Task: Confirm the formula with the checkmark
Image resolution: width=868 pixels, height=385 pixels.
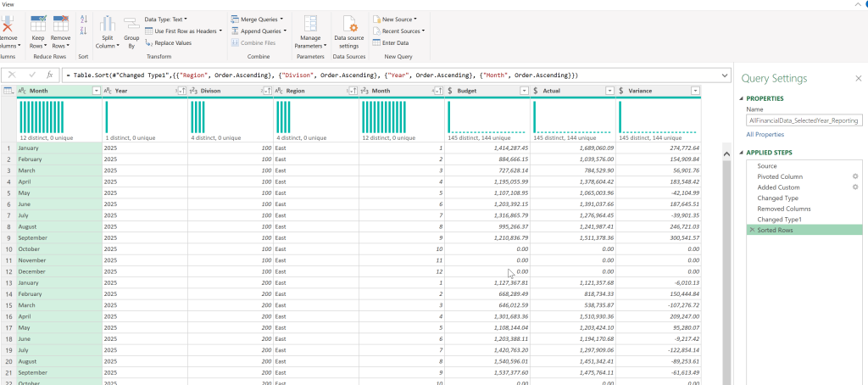Action: (32, 75)
